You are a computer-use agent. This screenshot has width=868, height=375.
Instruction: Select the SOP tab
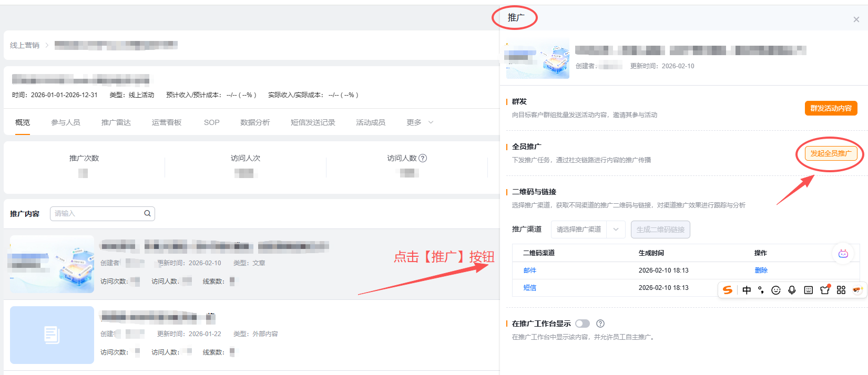pos(212,122)
